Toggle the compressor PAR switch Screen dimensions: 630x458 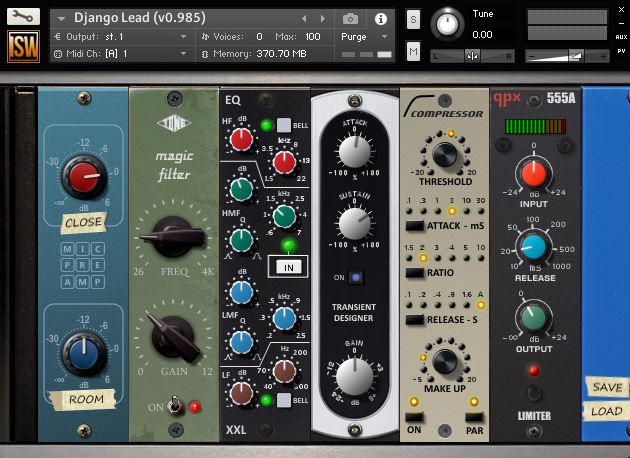pos(474,417)
